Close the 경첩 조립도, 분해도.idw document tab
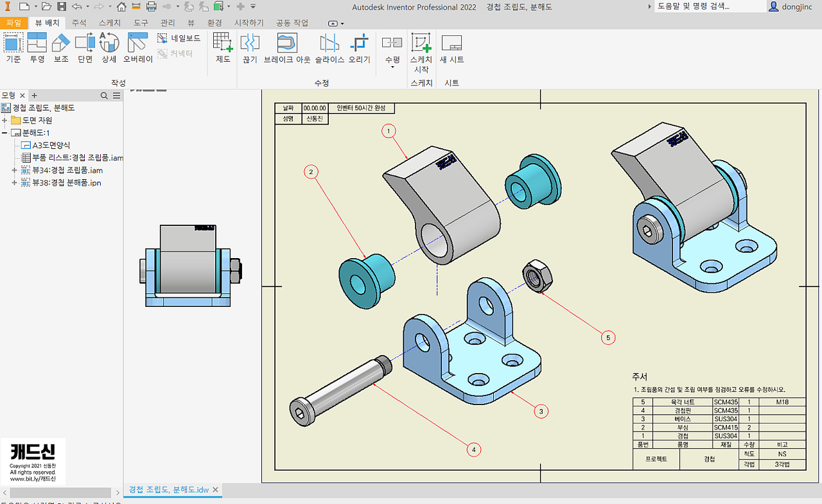Screen dimensions: 822x504 216,489
